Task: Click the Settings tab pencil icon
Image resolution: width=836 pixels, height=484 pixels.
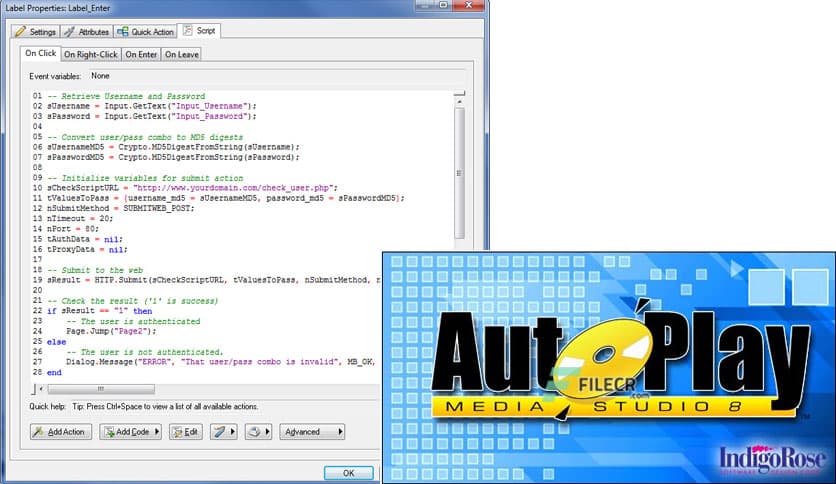Action: pos(21,31)
